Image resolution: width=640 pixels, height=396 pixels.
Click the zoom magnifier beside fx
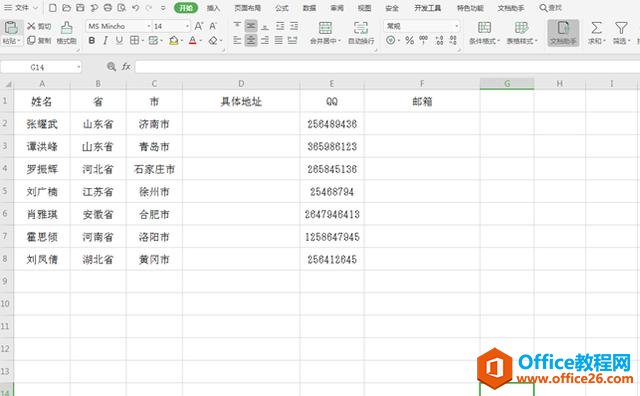click(111, 67)
